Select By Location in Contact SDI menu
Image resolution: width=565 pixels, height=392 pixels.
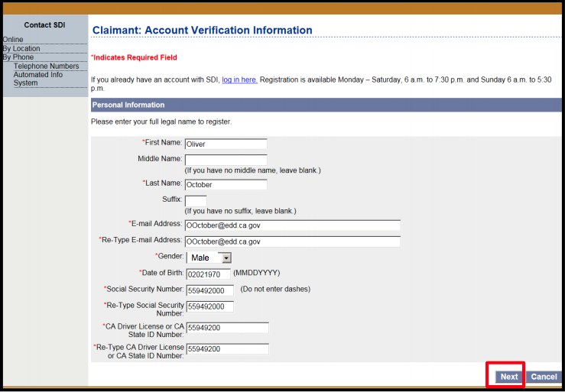[21, 49]
